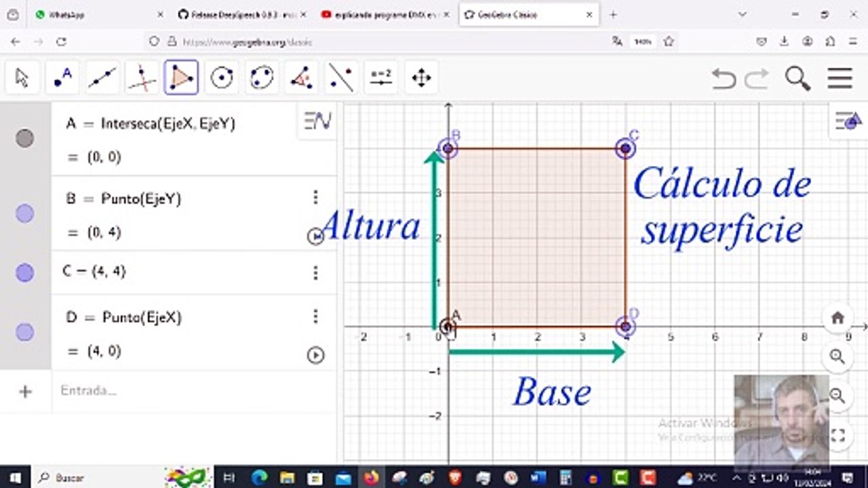Activate the Move Graphics View tool
Screen dimensions: 868x488
[421, 78]
